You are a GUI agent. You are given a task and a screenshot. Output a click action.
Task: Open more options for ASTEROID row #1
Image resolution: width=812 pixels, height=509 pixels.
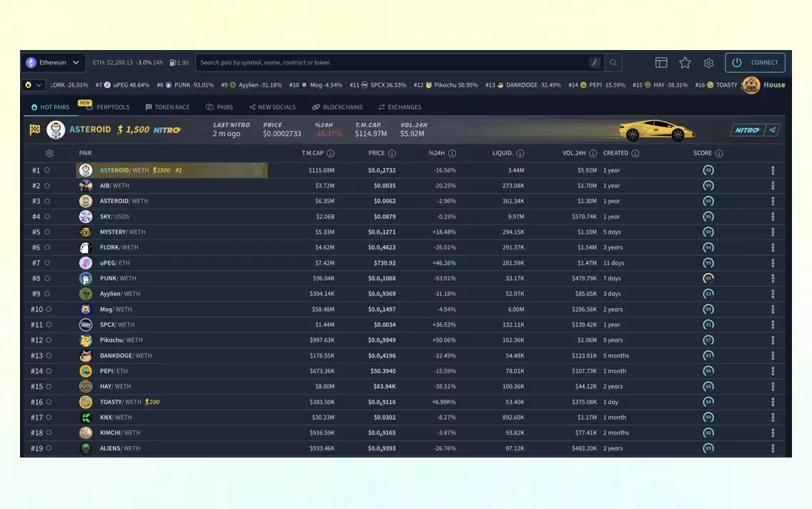(773, 170)
